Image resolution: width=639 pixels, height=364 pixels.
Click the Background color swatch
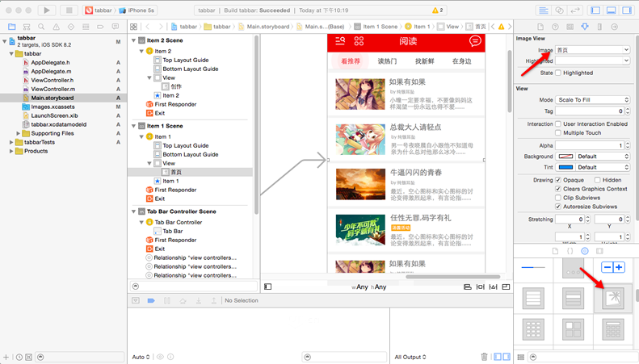coord(564,157)
